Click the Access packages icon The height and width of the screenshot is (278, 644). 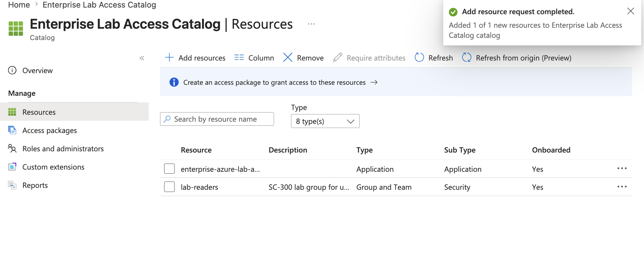[x=12, y=130]
